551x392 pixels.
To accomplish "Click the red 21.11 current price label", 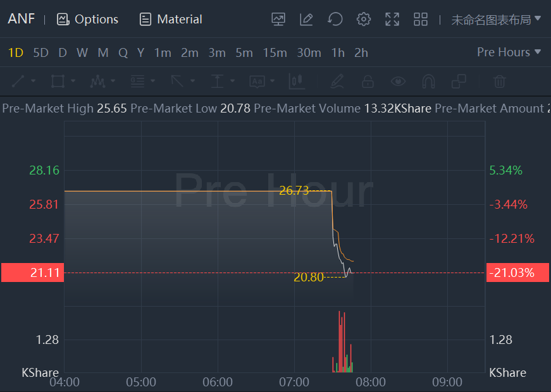I will point(32,273).
